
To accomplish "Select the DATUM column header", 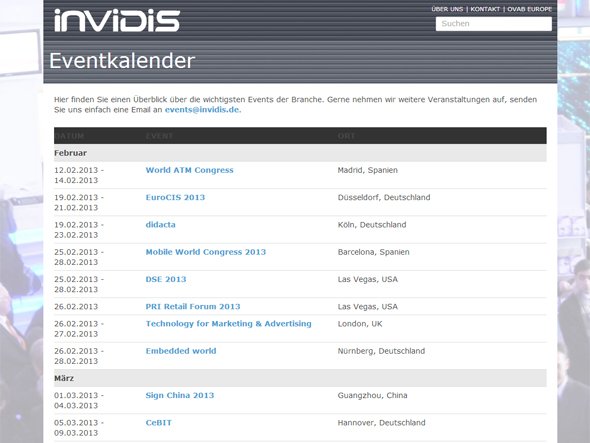I will pyautogui.click(x=69, y=136).
